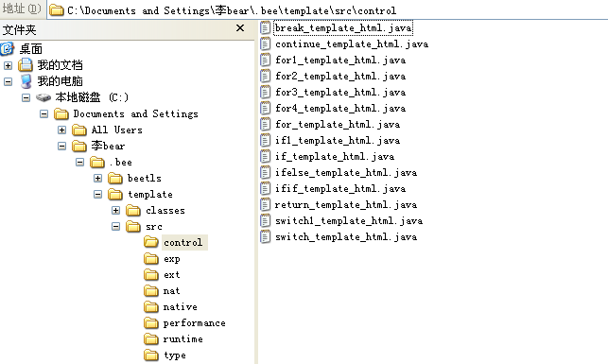Close the 文件夹 folders pane
608x364 pixels.
point(240,28)
